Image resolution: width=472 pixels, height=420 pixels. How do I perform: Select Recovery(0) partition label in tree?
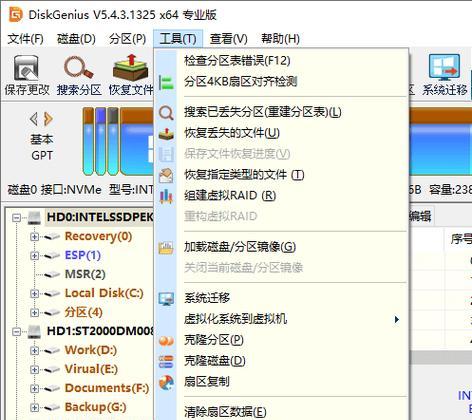click(98, 236)
